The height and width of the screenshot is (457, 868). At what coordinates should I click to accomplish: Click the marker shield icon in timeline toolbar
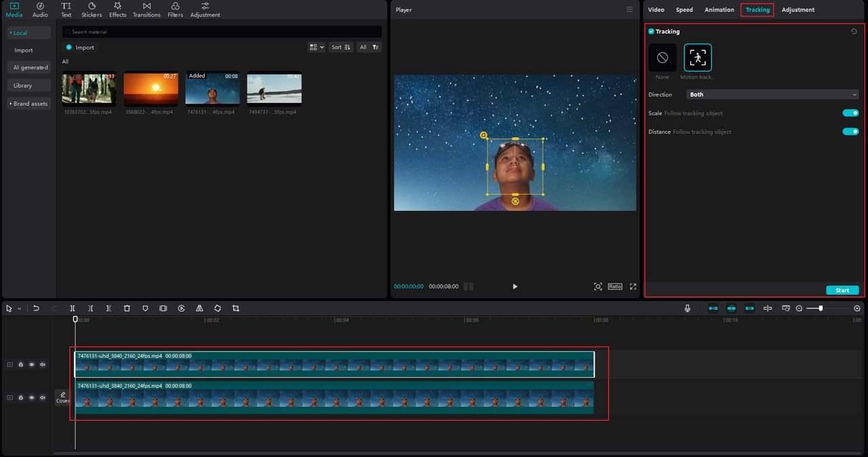(x=145, y=309)
